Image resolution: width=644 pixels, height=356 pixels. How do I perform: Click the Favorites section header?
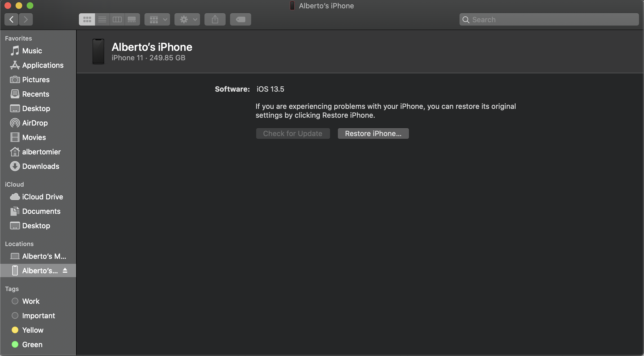[18, 38]
